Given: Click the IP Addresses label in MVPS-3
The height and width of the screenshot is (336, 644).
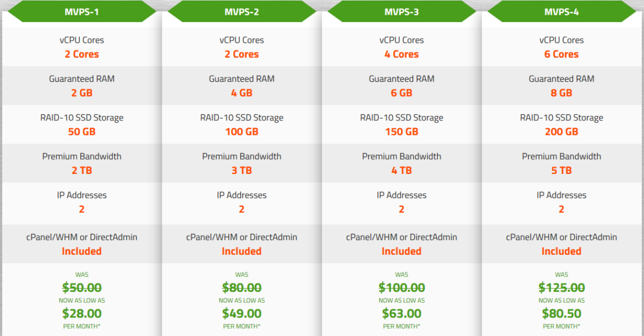Looking at the screenshot, I should point(402,195).
